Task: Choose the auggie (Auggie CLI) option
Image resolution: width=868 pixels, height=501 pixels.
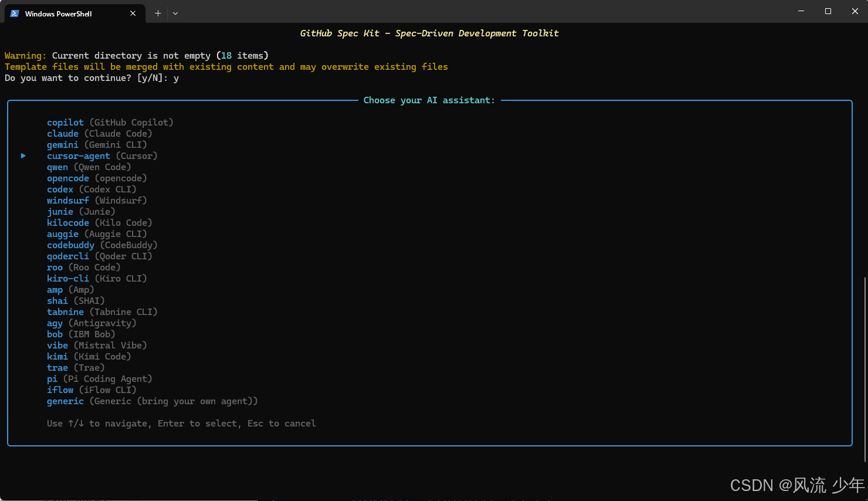Action: click(x=97, y=234)
